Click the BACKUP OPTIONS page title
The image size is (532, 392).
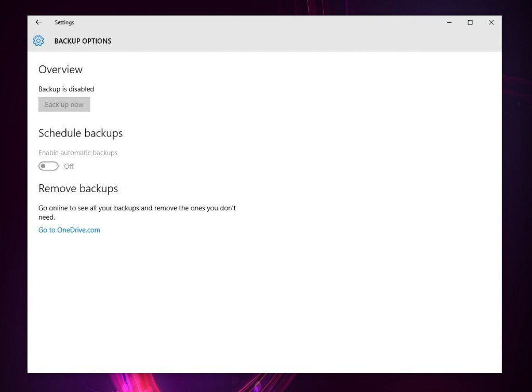pyautogui.click(x=83, y=41)
